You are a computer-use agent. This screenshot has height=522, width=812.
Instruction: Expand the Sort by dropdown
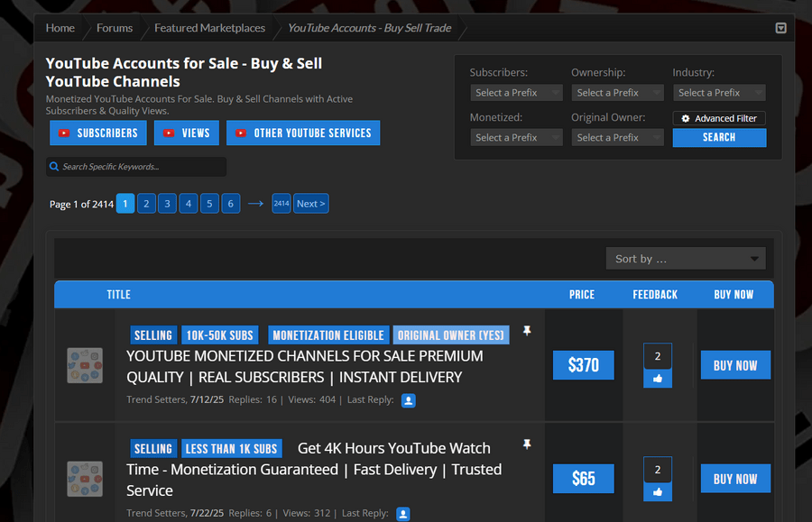click(x=686, y=259)
